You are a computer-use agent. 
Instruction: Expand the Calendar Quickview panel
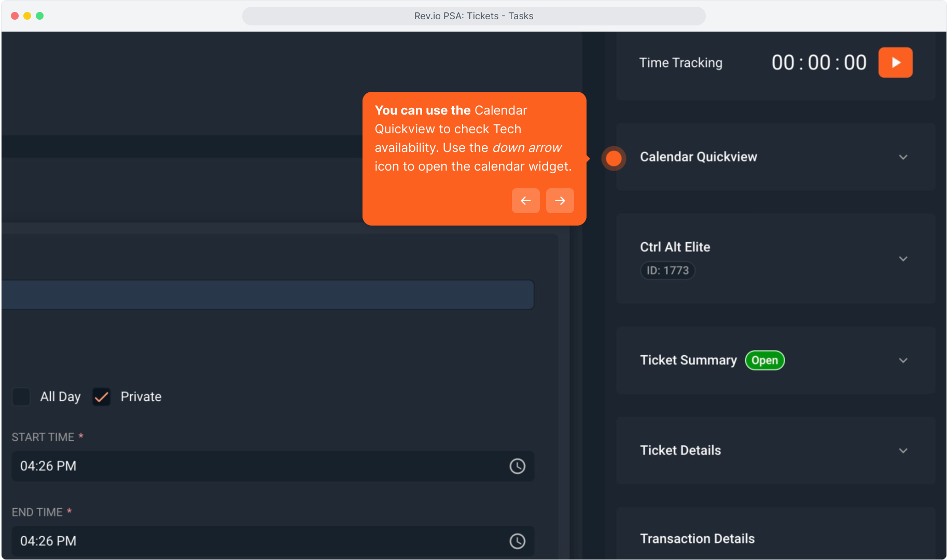pos(903,157)
